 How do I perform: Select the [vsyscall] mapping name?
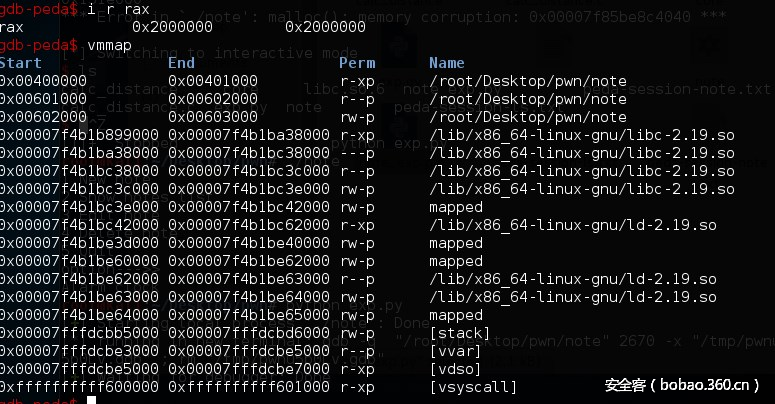point(473,386)
